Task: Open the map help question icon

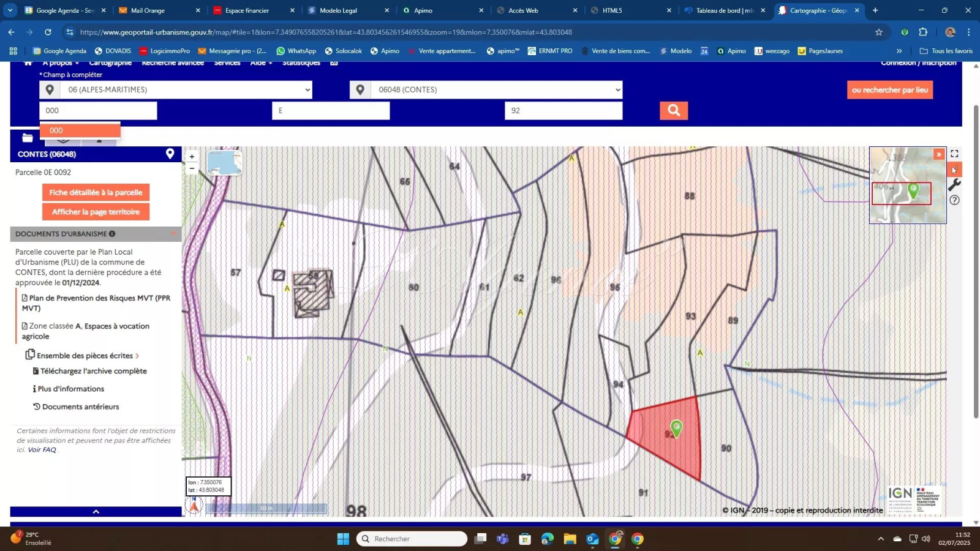Action: pyautogui.click(x=954, y=200)
